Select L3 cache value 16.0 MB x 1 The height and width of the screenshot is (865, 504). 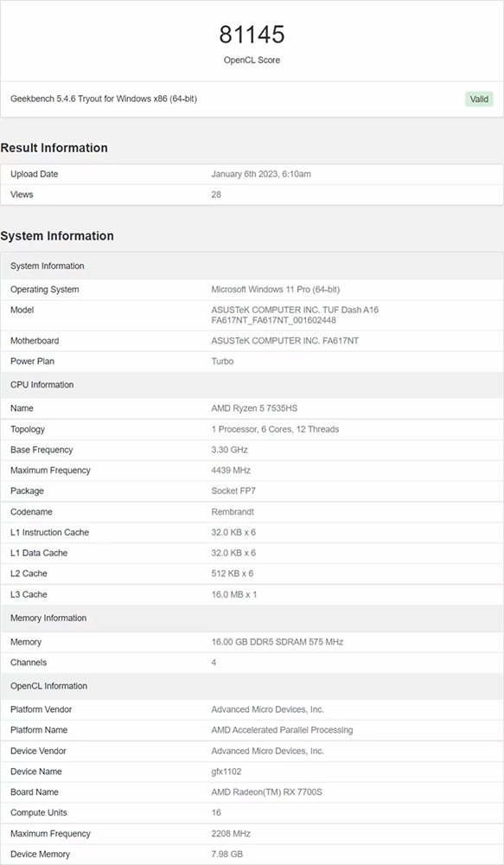233,594
